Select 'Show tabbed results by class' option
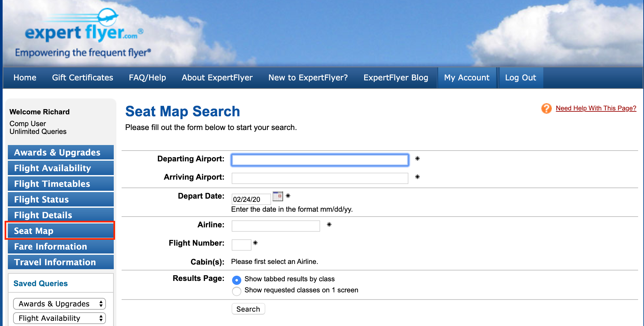The width and height of the screenshot is (644, 326). pyautogui.click(x=236, y=280)
